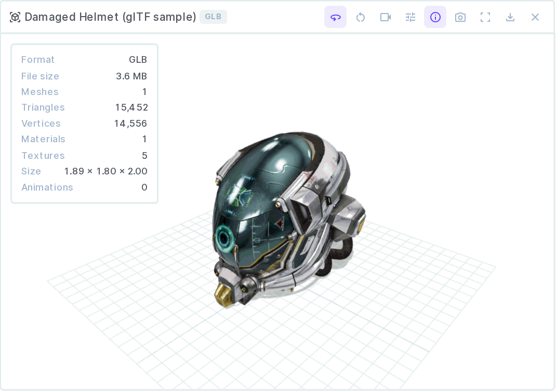The width and height of the screenshot is (556, 392).
Task: Click the Triangles label
Action: tap(43, 107)
